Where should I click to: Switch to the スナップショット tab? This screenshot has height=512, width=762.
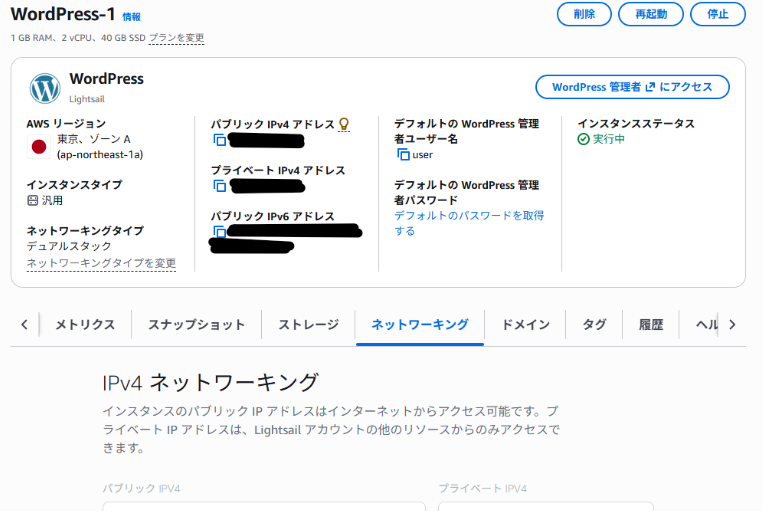(196, 324)
